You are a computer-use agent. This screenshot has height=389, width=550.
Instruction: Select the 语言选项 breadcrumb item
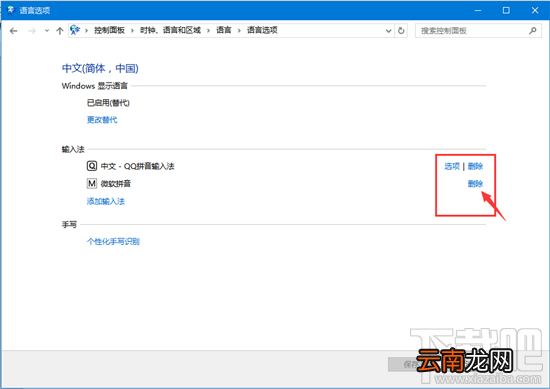tap(262, 30)
